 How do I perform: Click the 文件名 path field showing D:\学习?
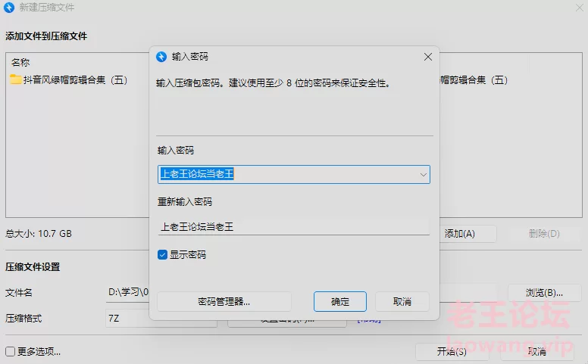(x=127, y=292)
